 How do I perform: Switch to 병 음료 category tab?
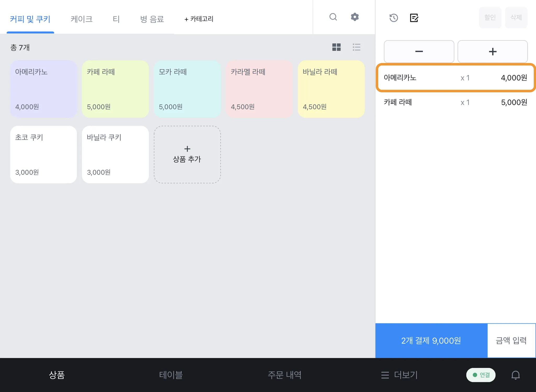[152, 19]
